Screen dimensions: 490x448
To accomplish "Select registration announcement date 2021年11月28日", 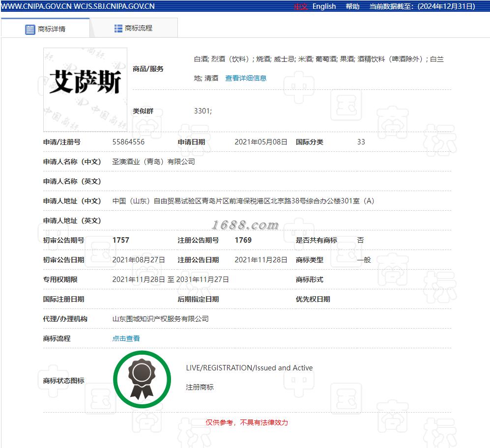I will tap(261, 260).
